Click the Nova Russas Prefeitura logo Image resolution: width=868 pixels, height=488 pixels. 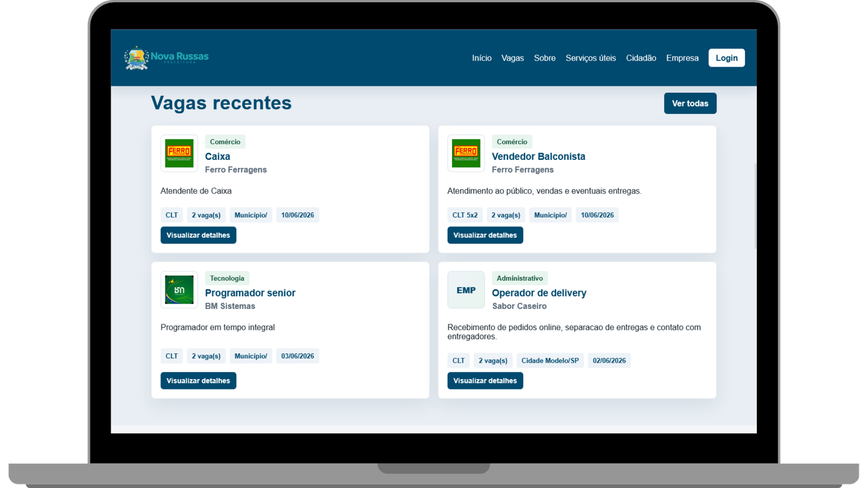pyautogui.click(x=167, y=58)
